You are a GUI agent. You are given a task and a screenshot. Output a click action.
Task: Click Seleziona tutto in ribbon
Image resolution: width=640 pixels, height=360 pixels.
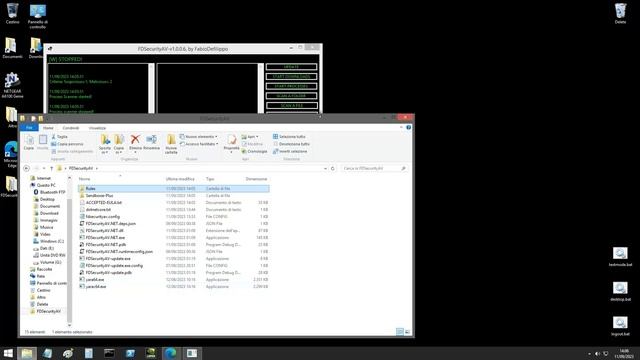(x=289, y=136)
